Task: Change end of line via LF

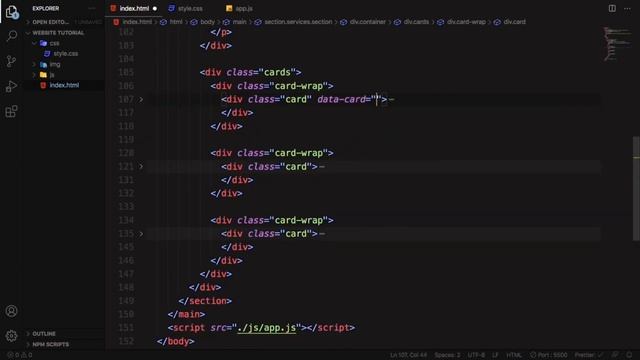Action: tap(495, 355)
